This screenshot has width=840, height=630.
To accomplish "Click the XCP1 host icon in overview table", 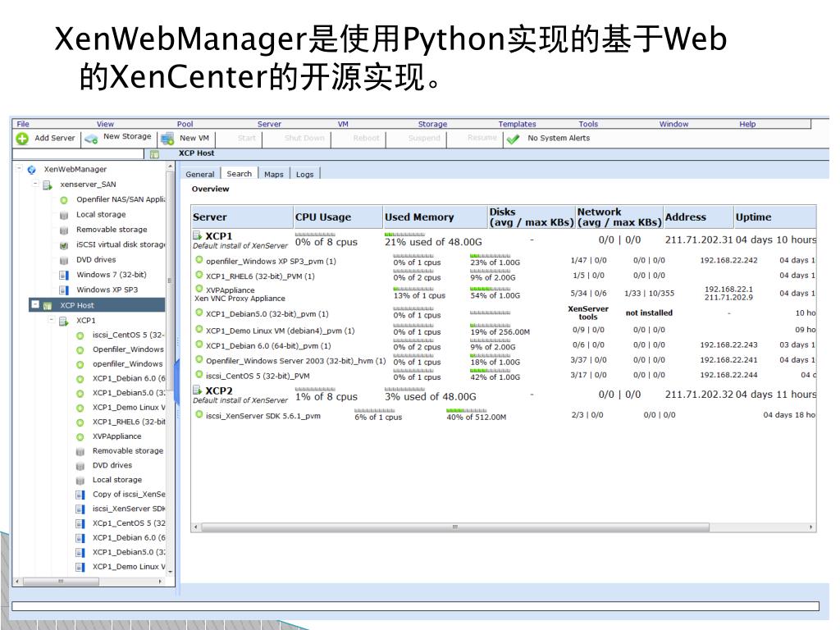I will click(197, 235).
